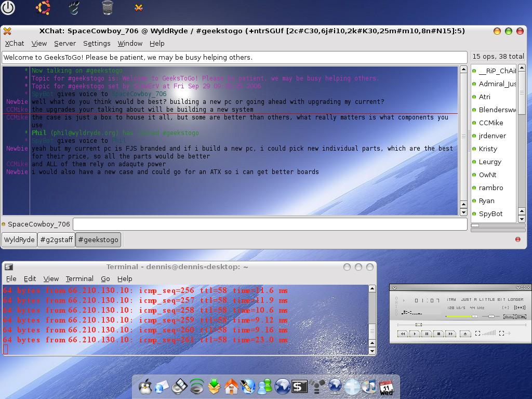Open the View menu in XChat

[39, 44]
